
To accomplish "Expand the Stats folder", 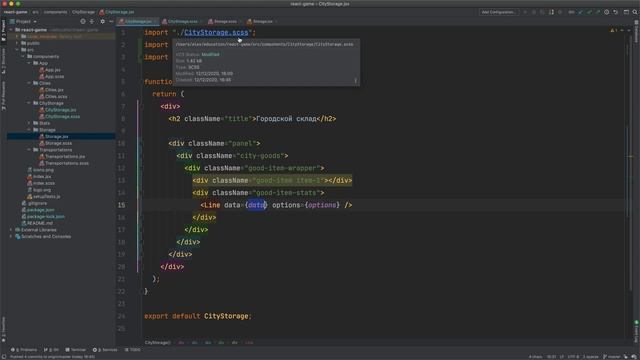I will 29,123.
